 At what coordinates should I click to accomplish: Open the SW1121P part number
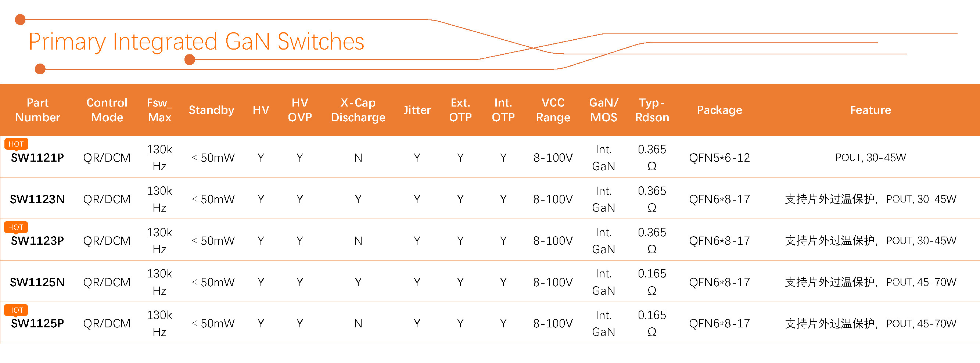37,158
